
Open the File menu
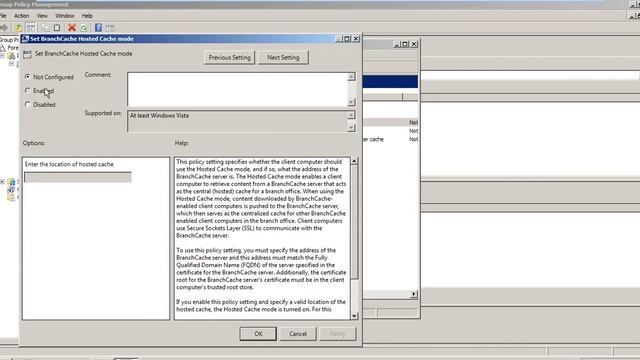click(x=3, y=16)
